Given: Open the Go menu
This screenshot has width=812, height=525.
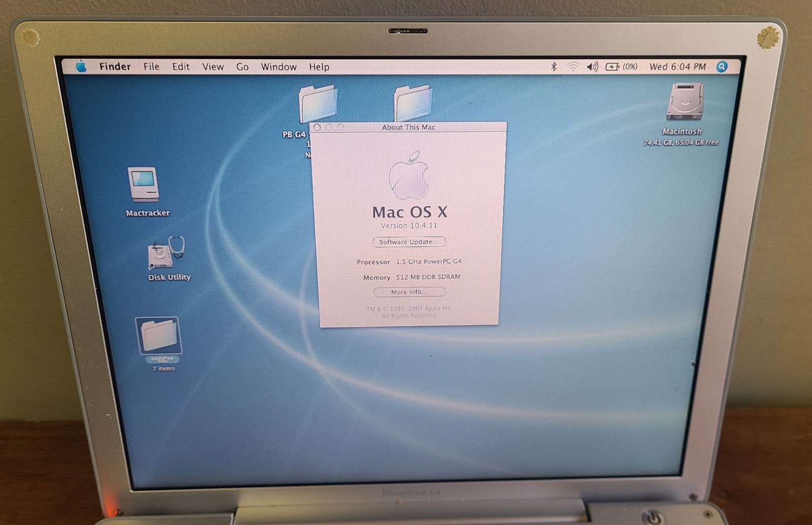Looking at the screenshot, I should (x=243, y=67).
